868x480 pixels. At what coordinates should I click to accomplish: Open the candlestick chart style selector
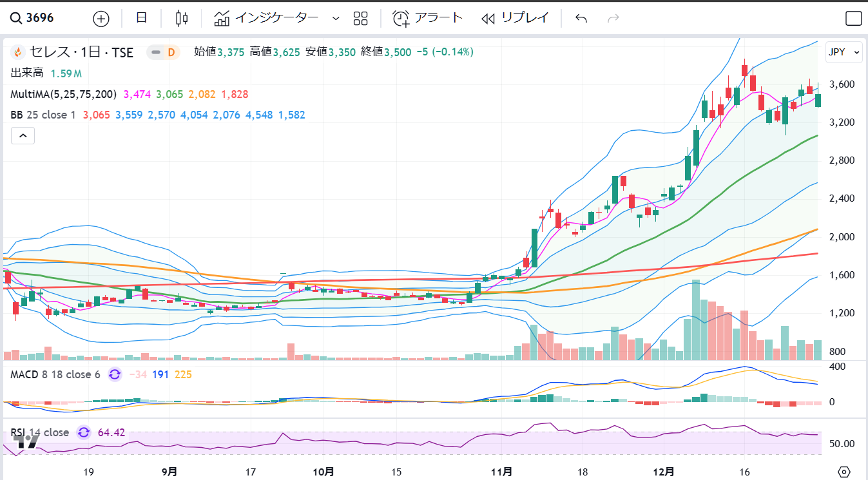182,18
